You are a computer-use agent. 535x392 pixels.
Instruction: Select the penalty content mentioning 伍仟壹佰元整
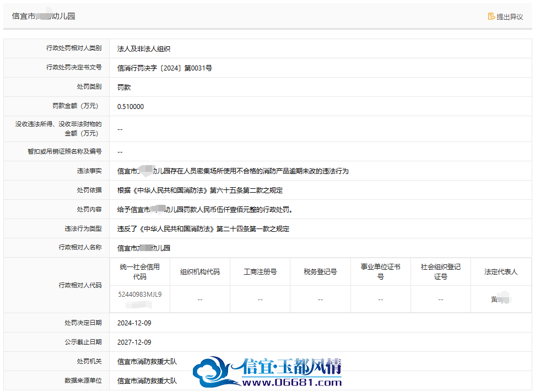tap(205, 210)
